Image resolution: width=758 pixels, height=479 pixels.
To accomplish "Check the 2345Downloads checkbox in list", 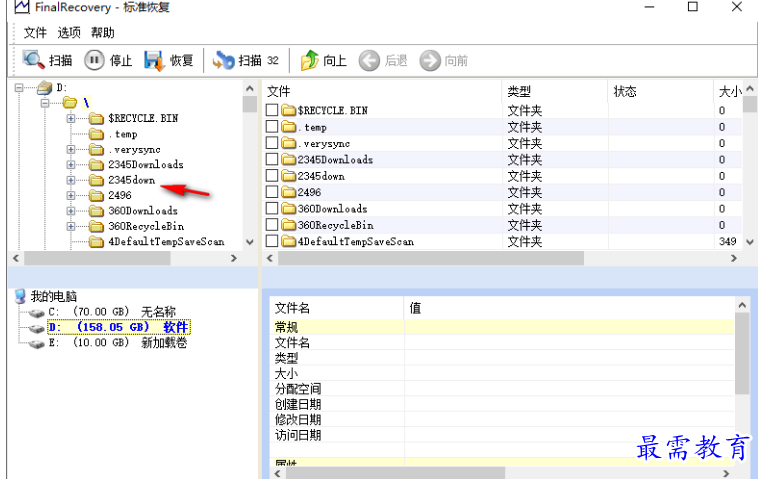I will [272, 159].
